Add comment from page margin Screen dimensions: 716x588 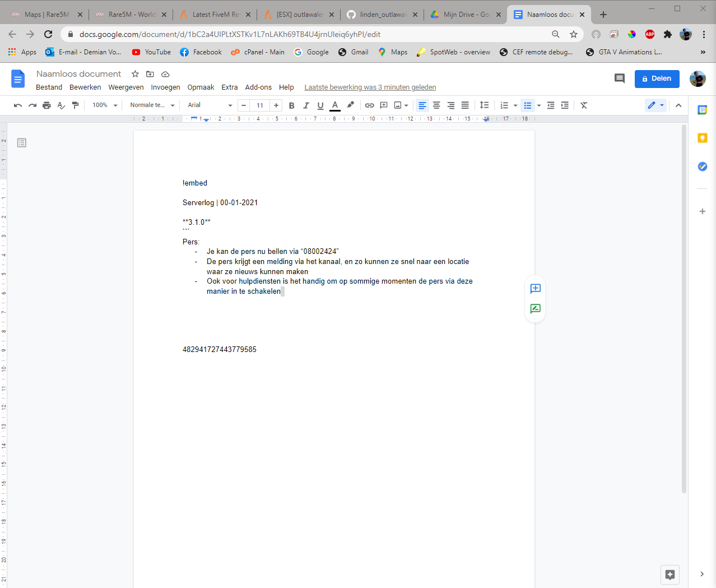(x=535, y=289)
